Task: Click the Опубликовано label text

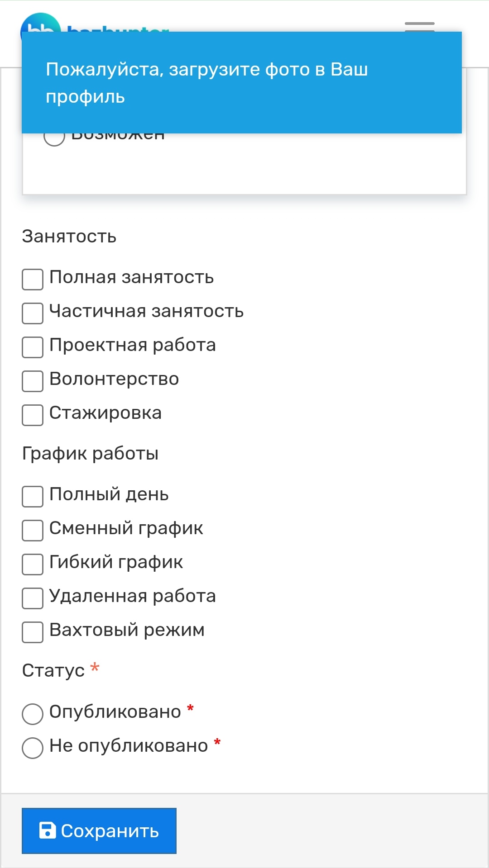Action: click(115, 712)
